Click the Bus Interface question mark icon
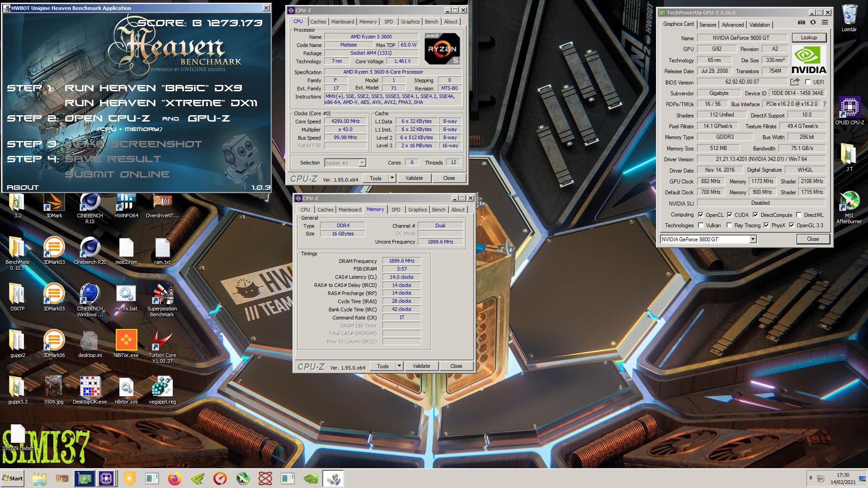868x488 pixels. tap(825, 104)
